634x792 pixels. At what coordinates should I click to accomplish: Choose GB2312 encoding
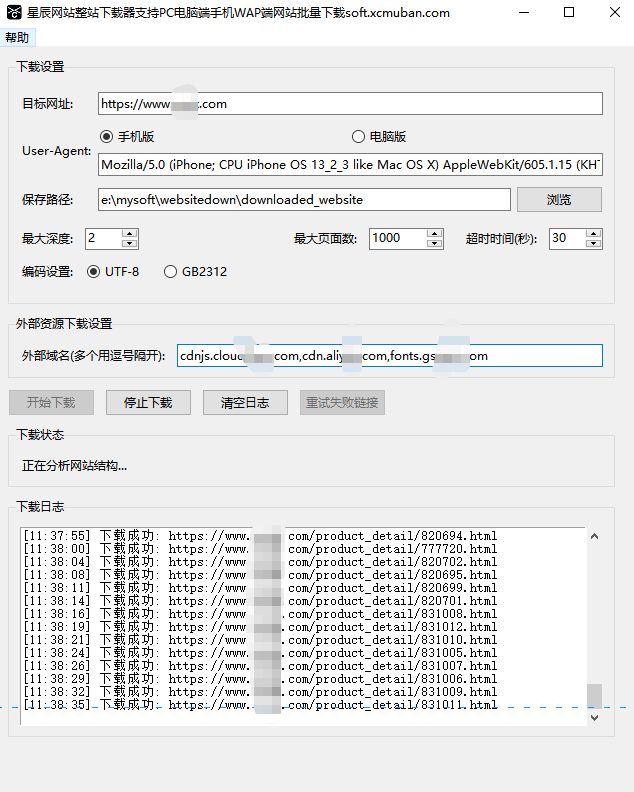170,272
